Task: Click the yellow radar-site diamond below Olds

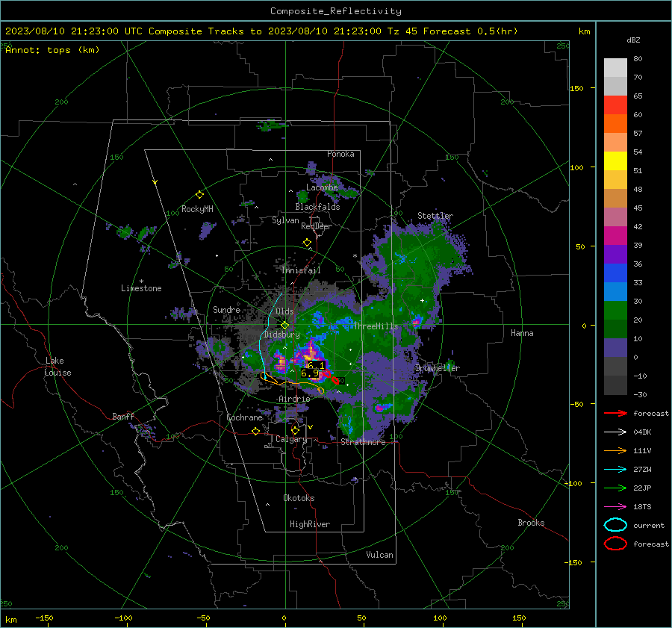Action: pyautogui.click(x=284, y=326)
